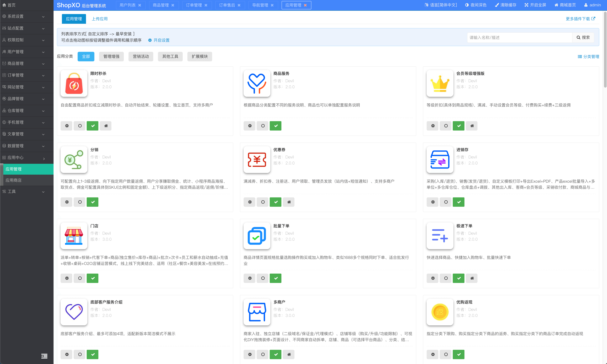Screen dimensions: 607x364
Task: Click settings gear for 限时秒杀 plugin
Action: 67,126
